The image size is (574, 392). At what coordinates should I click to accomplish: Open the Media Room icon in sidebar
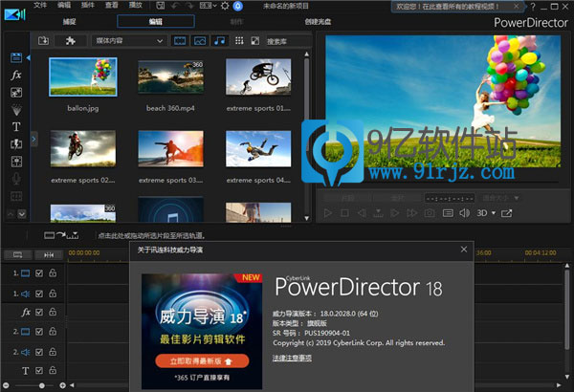coord(16,57)
